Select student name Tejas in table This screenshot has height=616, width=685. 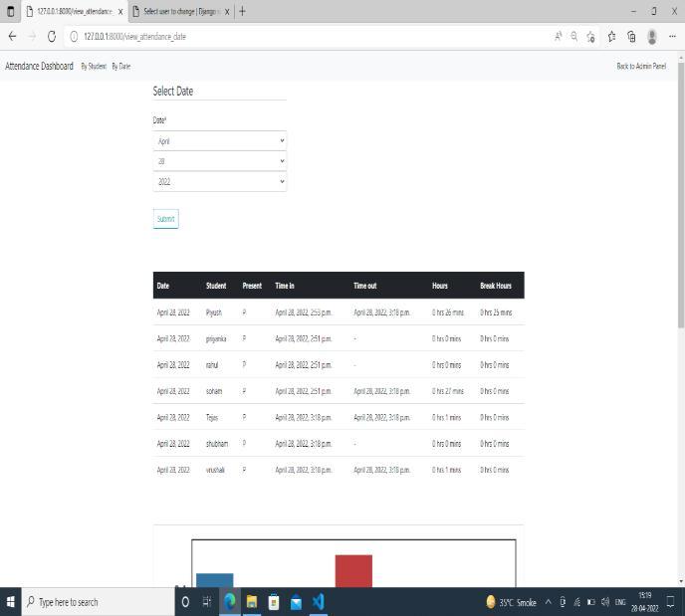point(212,417)
